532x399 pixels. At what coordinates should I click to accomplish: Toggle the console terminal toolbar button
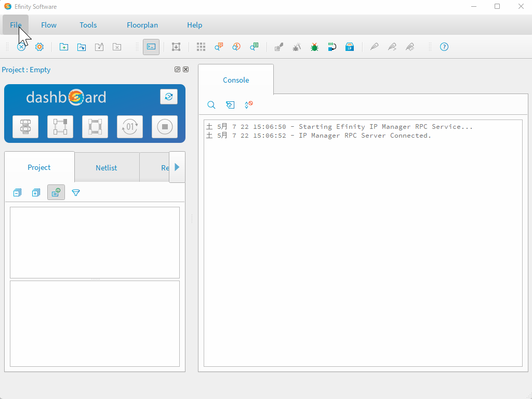tap(151, 47)
